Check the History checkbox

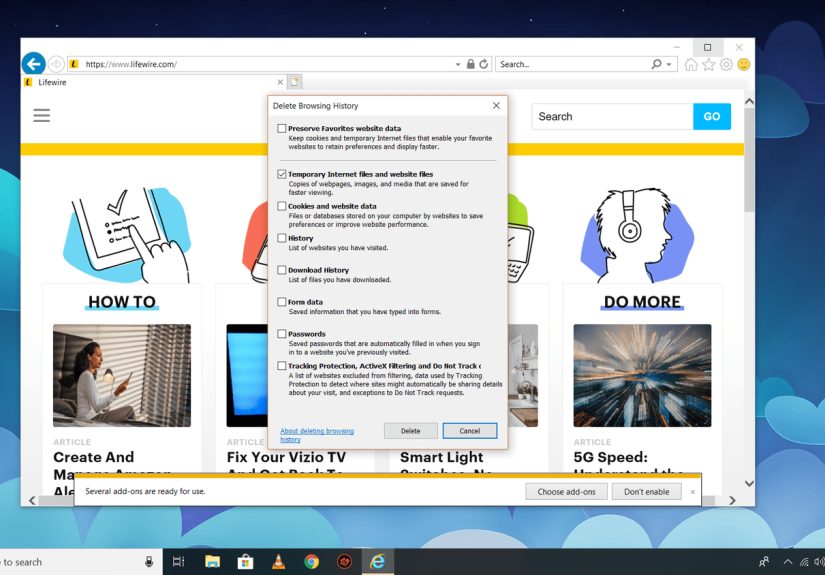(282, 238)
